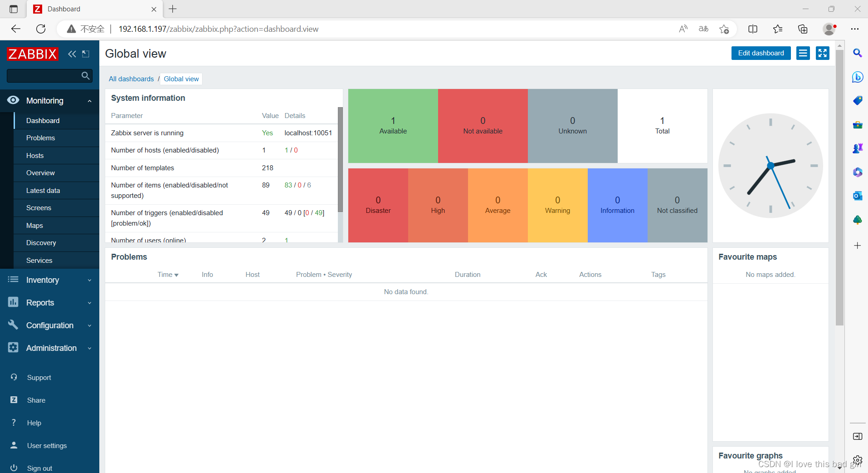868x473 pixels.
Task: Expand the Configuration section
Action: pos(89,325)
